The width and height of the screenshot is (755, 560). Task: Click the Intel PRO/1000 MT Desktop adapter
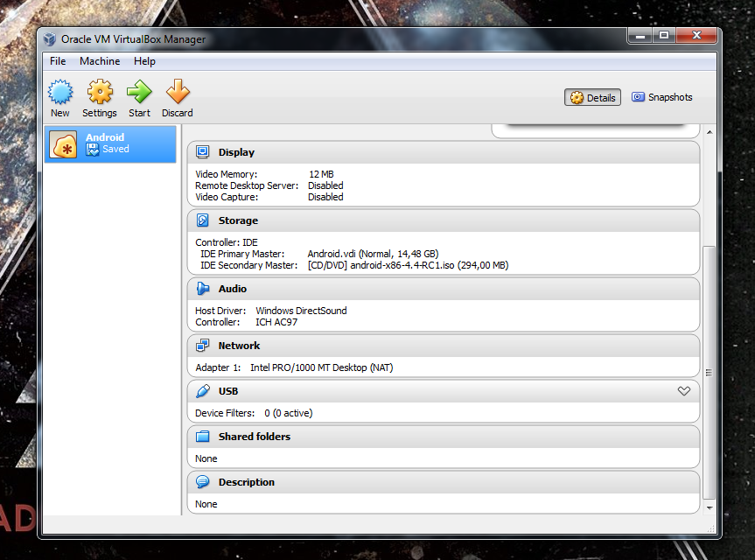[322, 367]
